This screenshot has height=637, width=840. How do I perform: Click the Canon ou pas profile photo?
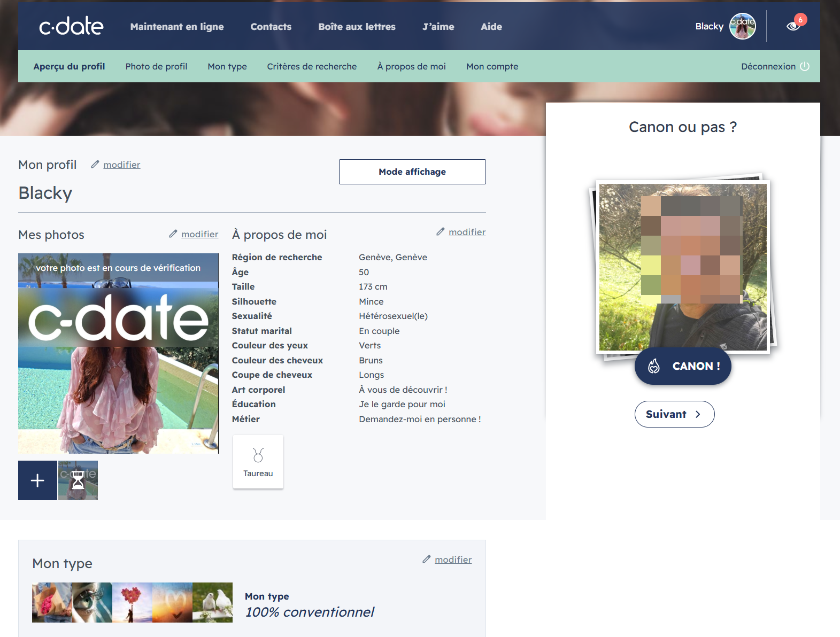point(683,267)
